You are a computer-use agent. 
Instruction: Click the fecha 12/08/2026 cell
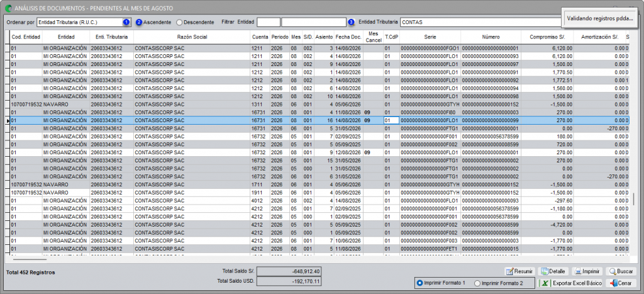[348, 152]
